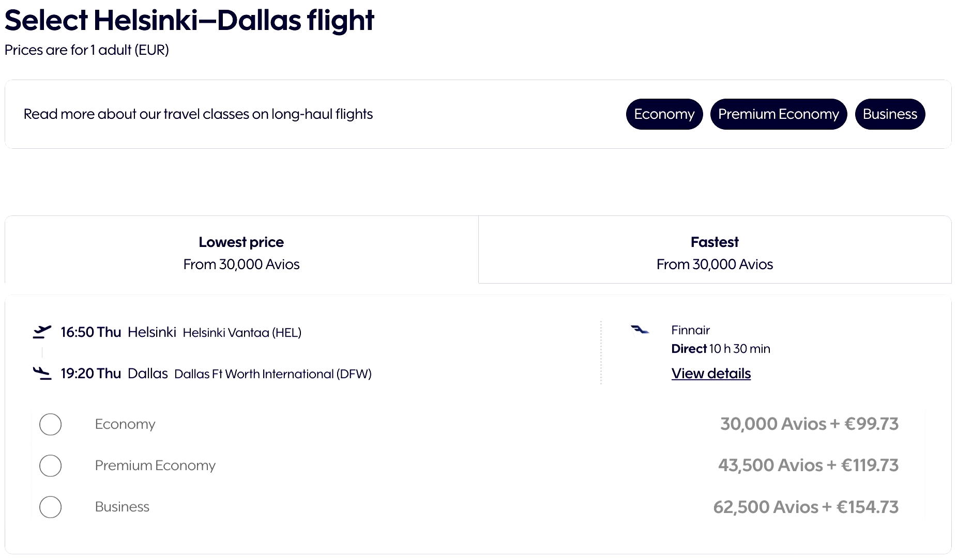Open View details for the flight

click(x=710, y=373)
